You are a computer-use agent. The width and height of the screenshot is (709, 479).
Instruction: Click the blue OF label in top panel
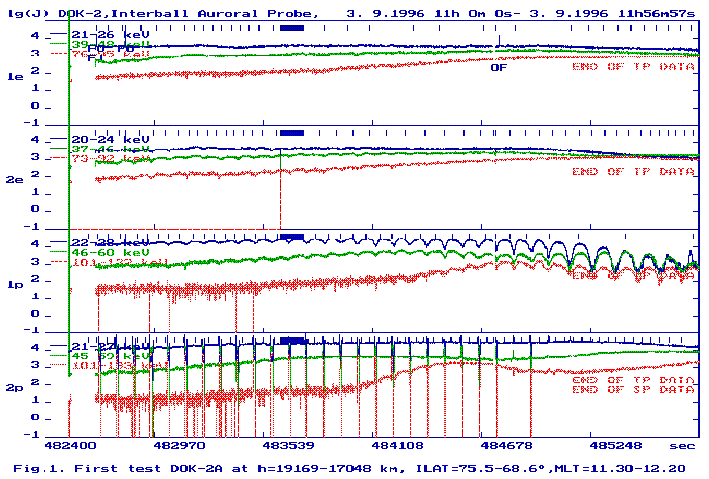pyautogui.click(x=499, y=67)
